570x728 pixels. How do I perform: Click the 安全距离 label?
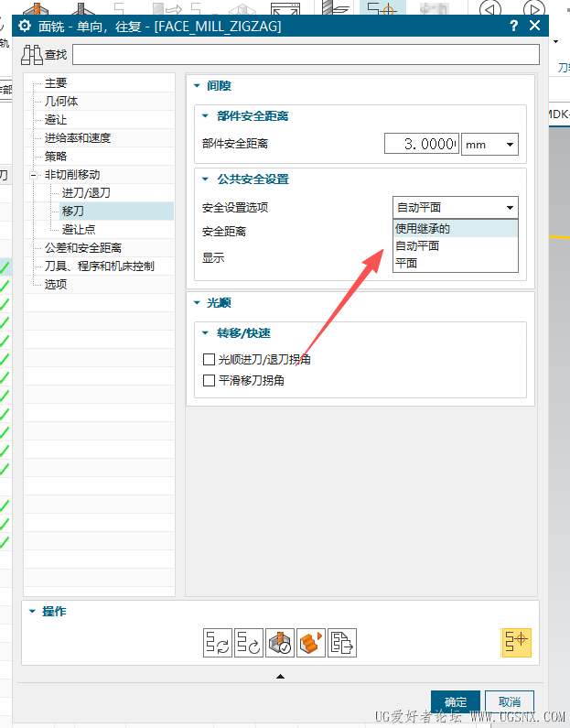click(x=224, y=231)
